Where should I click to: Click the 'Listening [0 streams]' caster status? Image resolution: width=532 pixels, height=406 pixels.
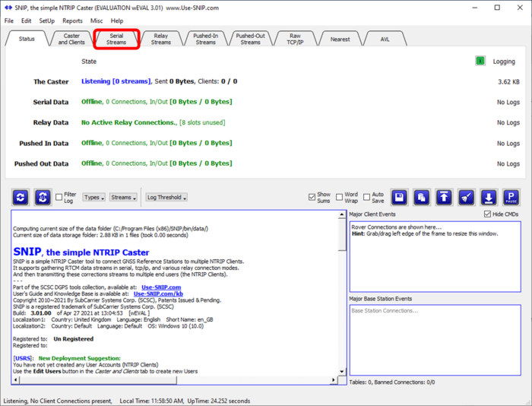click(116, 81)
